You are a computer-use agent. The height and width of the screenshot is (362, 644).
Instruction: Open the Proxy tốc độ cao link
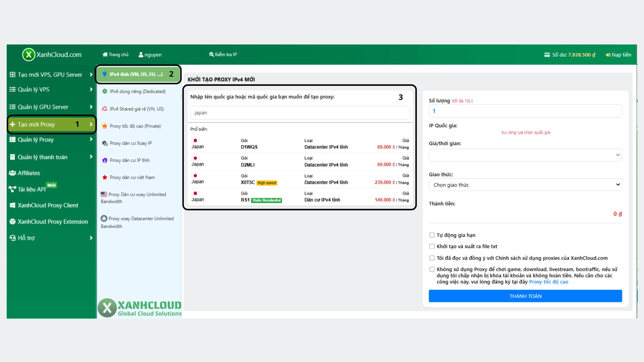[x=548, y=282]
